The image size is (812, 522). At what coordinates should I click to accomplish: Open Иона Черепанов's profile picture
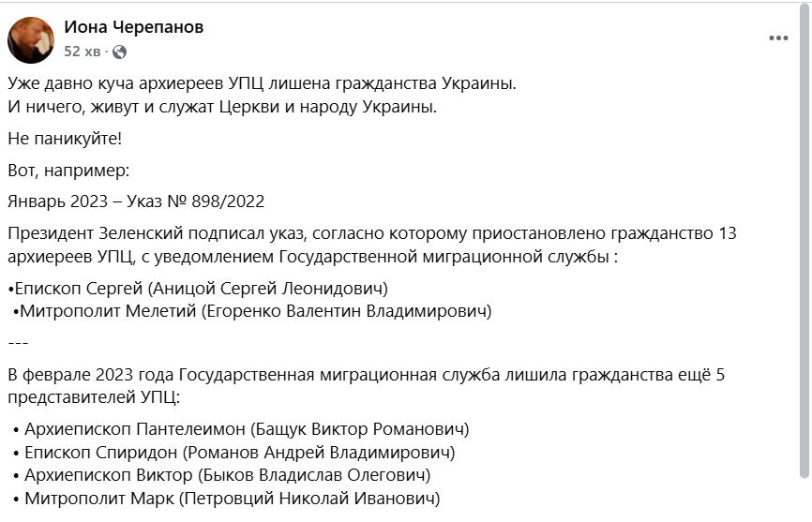pyautogui.click(x=31, y=39)
